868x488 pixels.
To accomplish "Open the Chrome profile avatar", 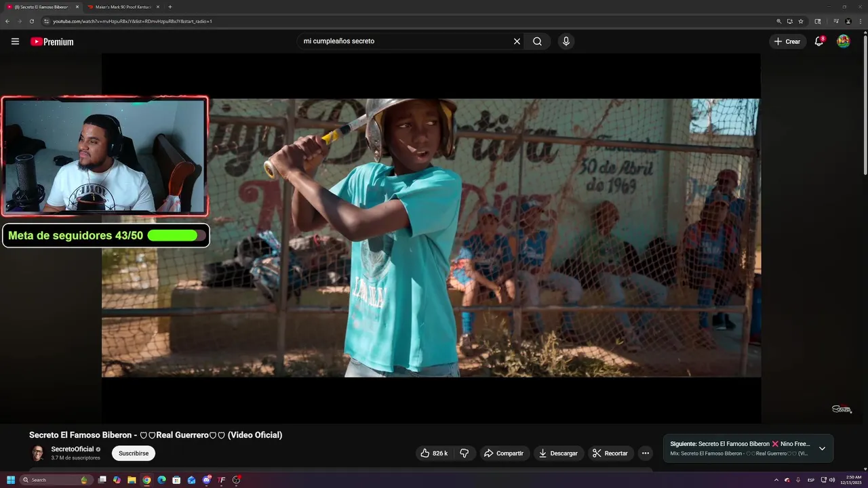I will coord(848,21).
